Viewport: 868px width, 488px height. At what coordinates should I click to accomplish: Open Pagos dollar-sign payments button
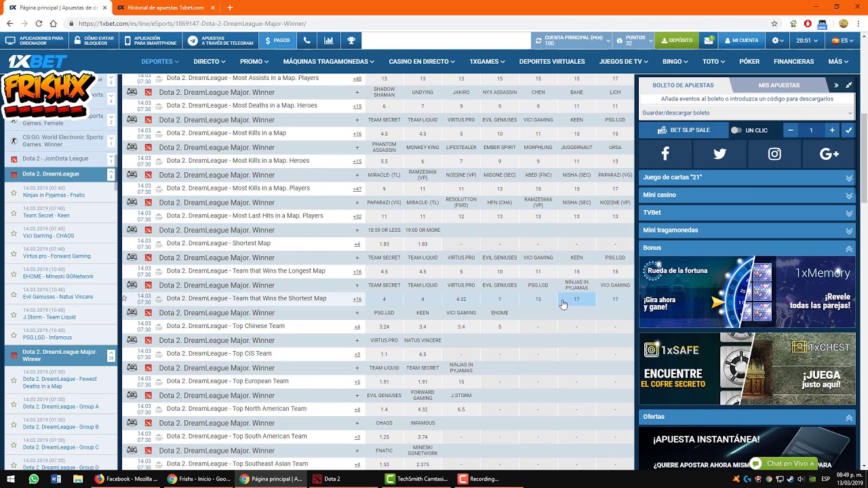click(x=277, y=41)
